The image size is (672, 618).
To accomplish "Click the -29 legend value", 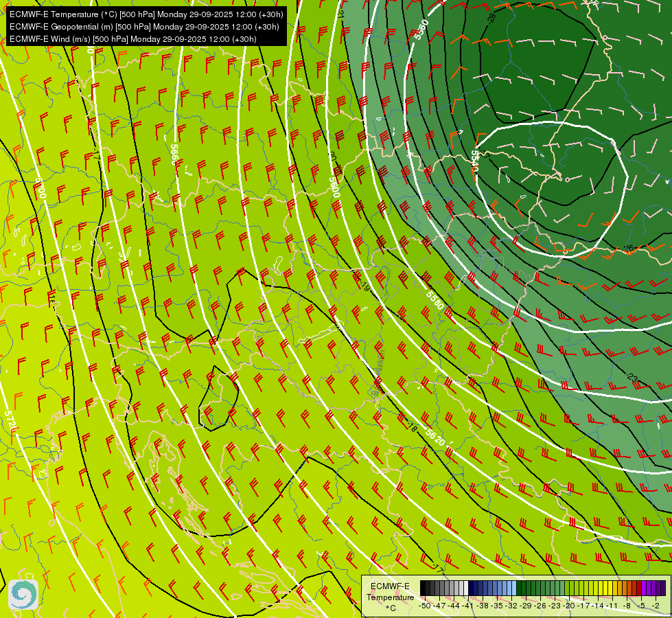I will [526, 606].
